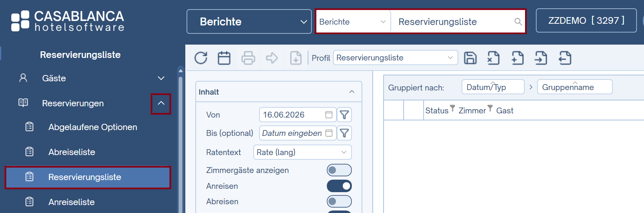
Task: Click the import profile arrow icon
Action: [x=541, y=58]
